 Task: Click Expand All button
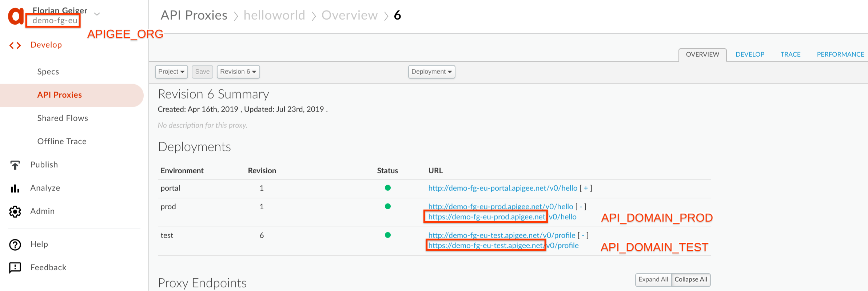(x=653, y=280)
